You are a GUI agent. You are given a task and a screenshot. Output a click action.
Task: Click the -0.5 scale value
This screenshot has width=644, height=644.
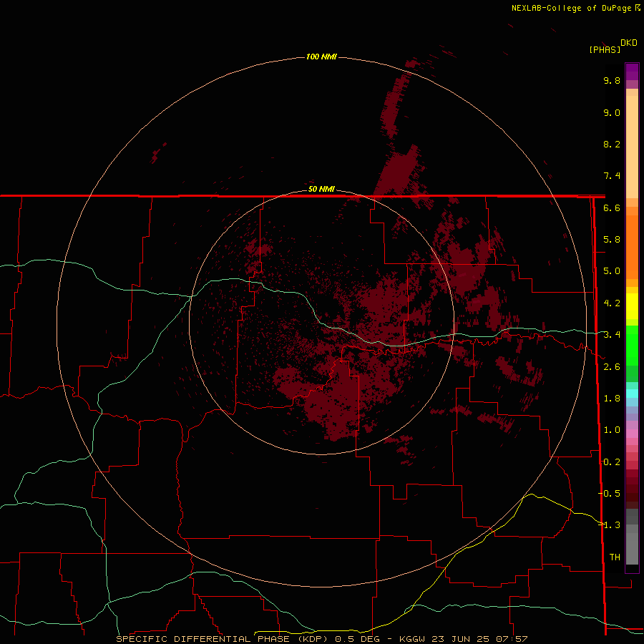point(609,494)
